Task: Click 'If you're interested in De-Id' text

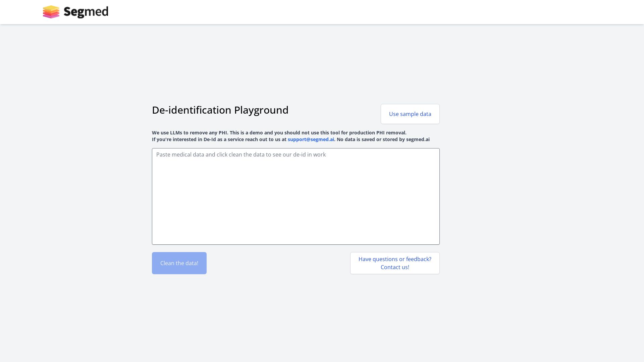Action: [184, 139]
